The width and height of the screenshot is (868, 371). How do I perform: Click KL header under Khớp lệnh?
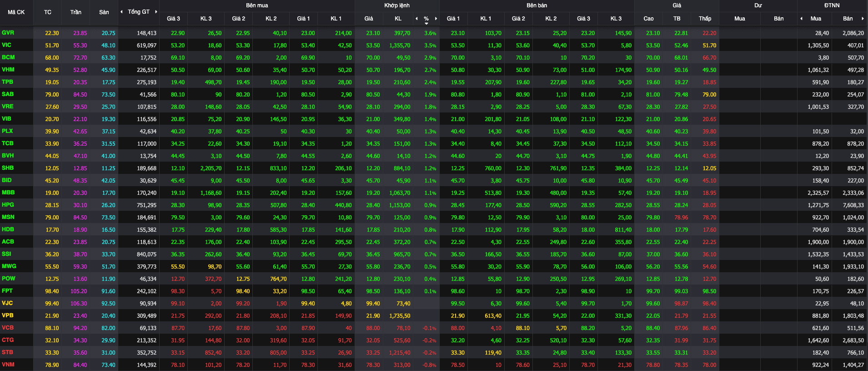coord(398,19)
